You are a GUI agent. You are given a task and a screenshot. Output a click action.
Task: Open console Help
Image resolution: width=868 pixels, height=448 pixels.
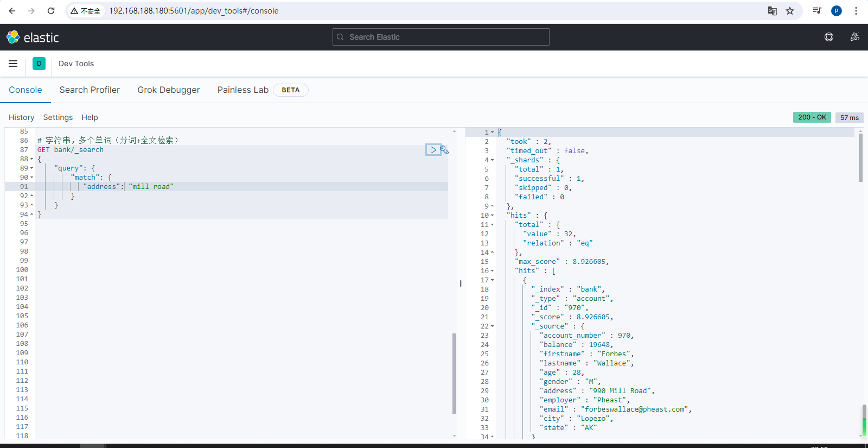[x=90, y=117]
